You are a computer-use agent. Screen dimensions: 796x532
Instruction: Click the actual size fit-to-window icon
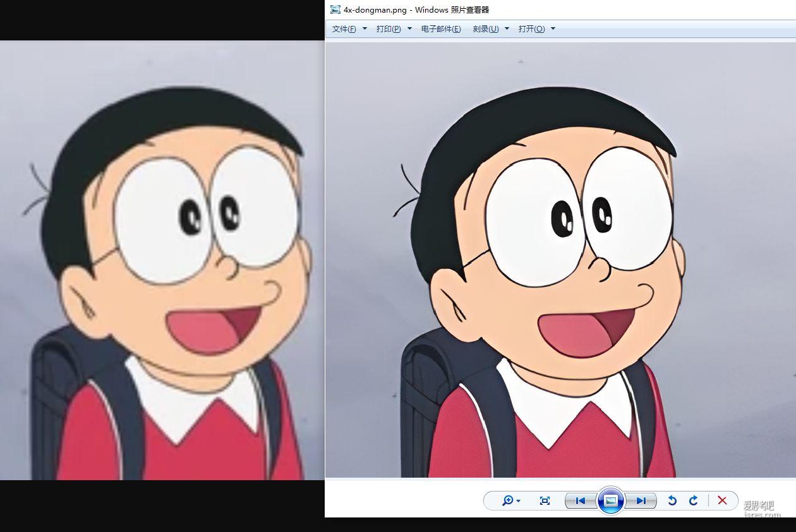click(x=545, y=500)
